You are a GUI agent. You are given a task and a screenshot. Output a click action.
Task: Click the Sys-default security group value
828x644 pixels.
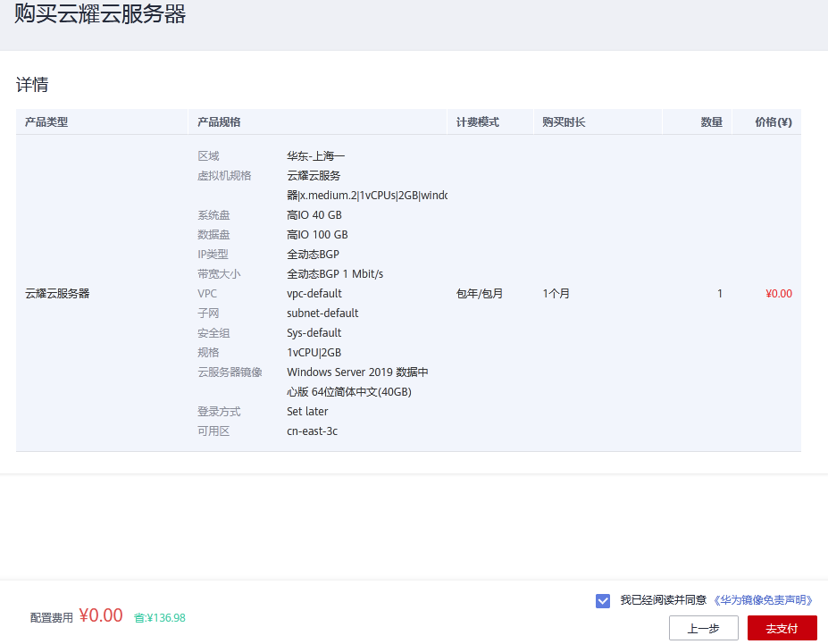314,333
